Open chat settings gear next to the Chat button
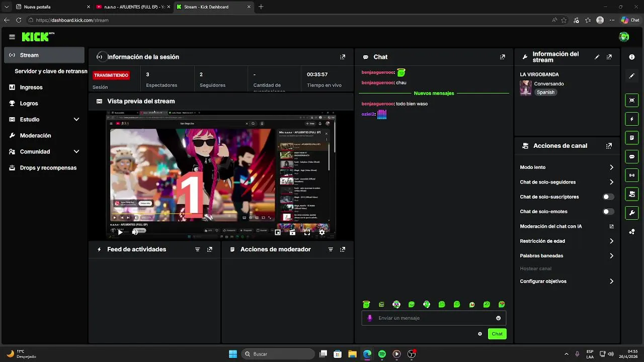The height and width of the screenshot is (362, 644). coord(480,334)
